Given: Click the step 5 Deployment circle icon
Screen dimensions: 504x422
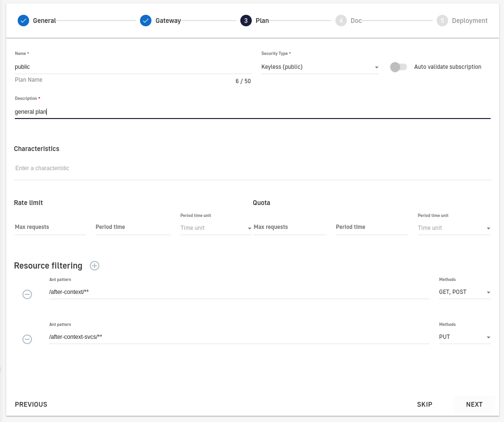Looking at the screenshot, I should click(x=442, y=21).
